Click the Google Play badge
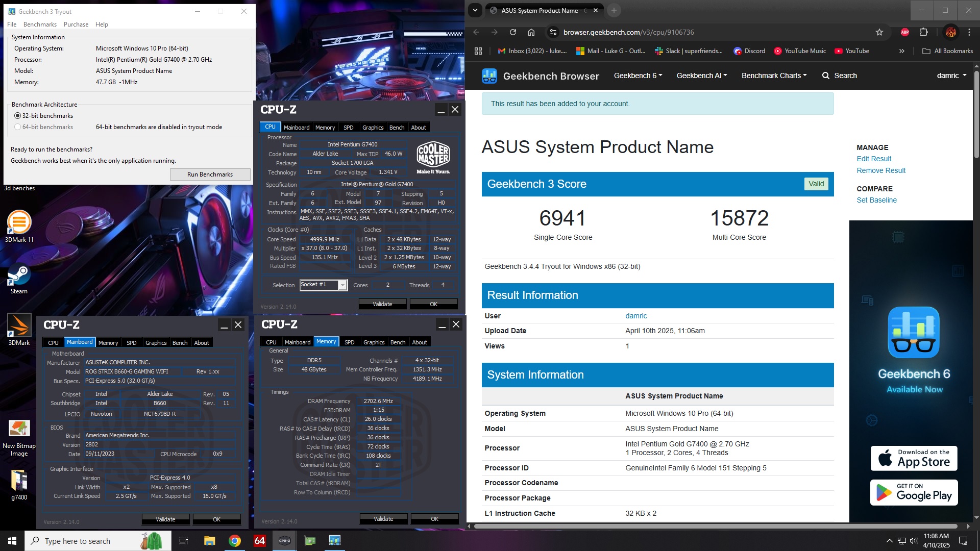 point(914,492)
